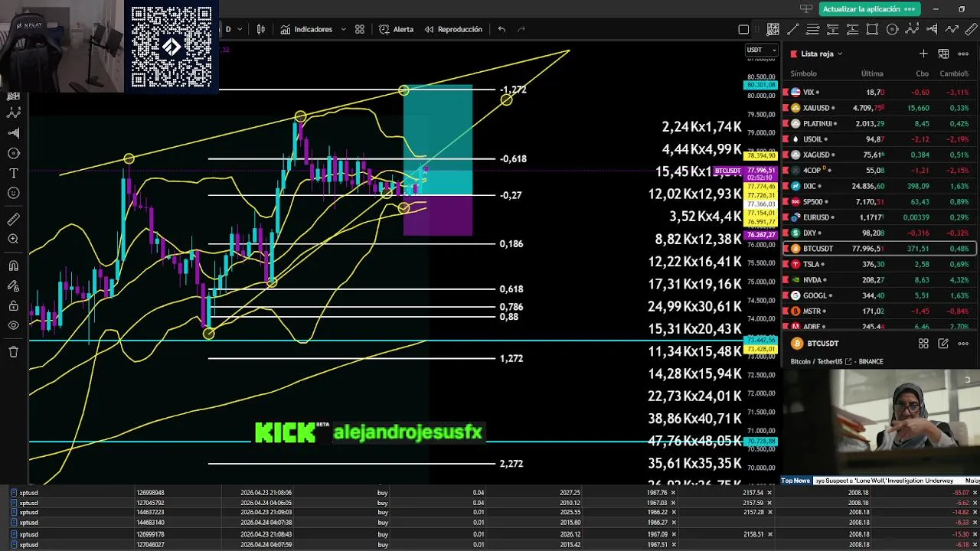Screen dimensions: 980x551
Task: Click the monitor icon beside the update button
Action: pyautogui.click(x=805, y=9)
